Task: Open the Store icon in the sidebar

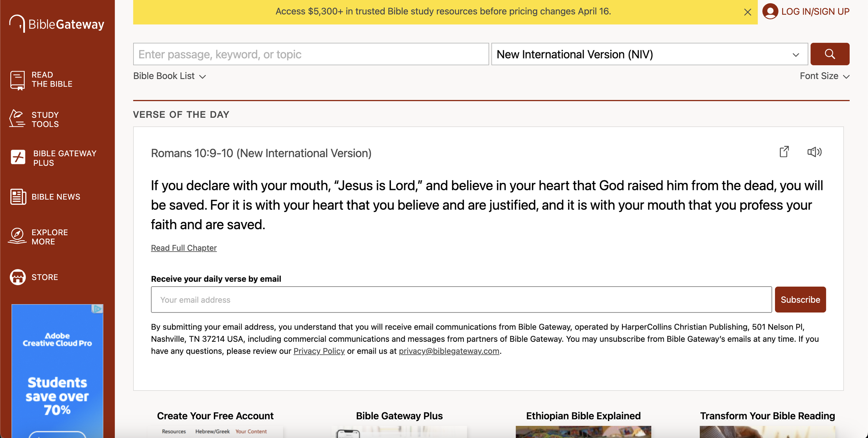Action: [17, 277]
